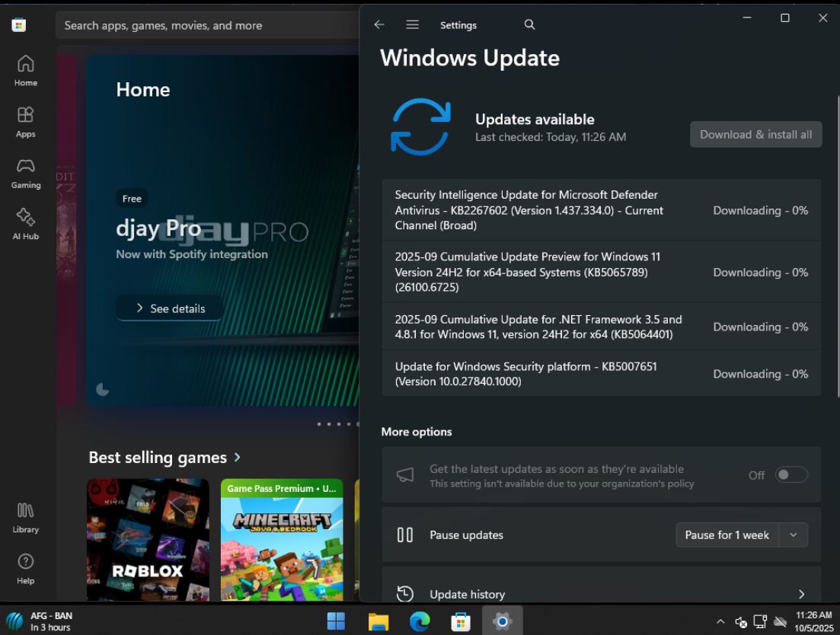This screenshot has height=635, width=840.
Task: Show hidden system tray icons
Action: [x=720, y=621]
